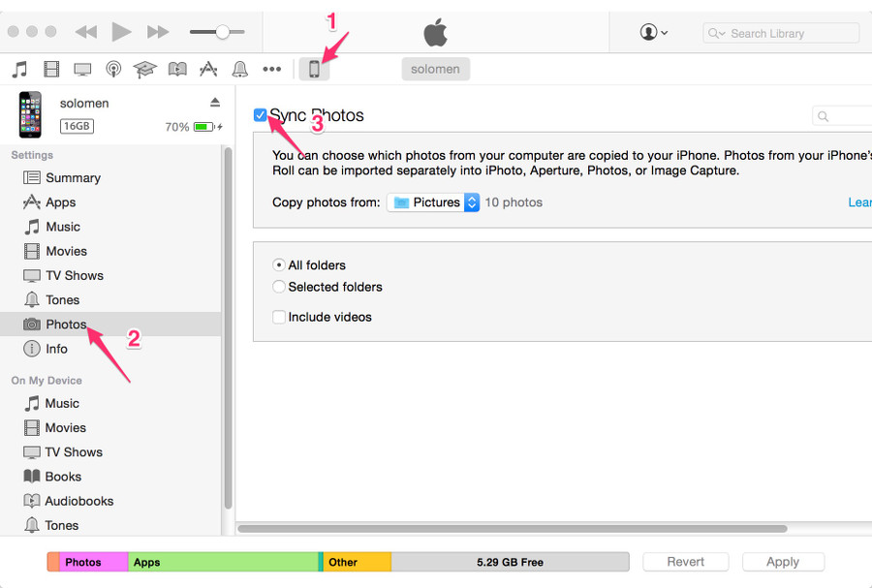Viewport: 872px width, 588px height.
Task: Click the Apply button
Action: coord(783,562)
